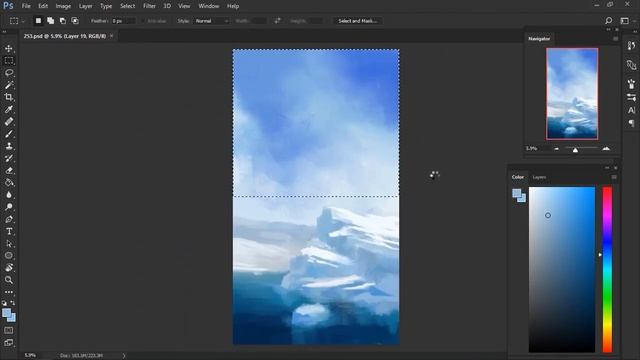Image resolution: width=640 pixels, height=360 pixels.
Task: Reset default foreground and background colors
Action: click(4, 303)
